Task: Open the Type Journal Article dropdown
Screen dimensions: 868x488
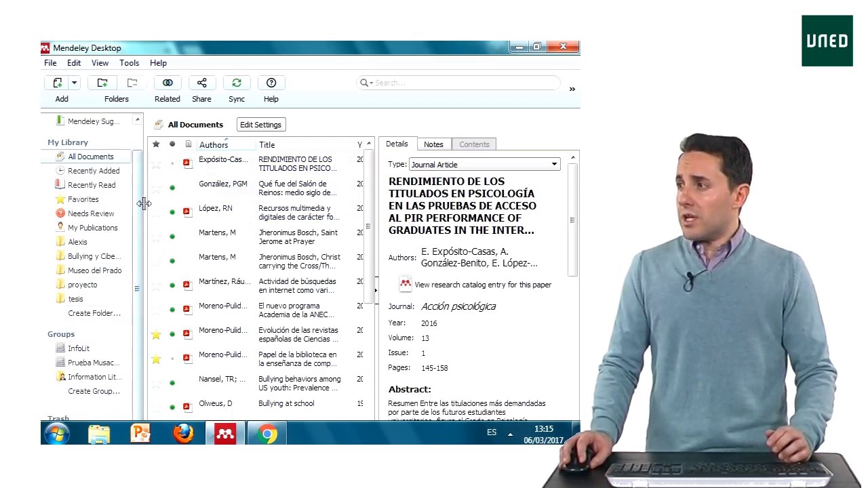Action: [484, 165]
